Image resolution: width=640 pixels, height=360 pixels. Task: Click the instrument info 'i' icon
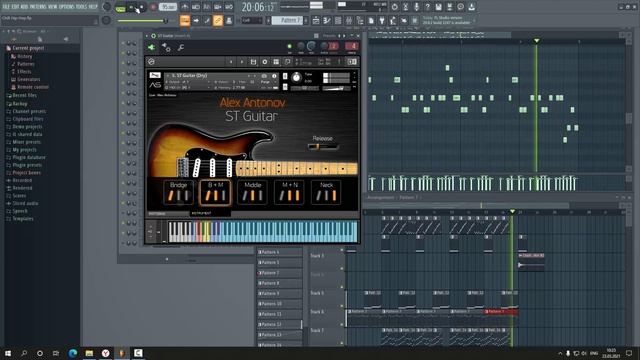pos(274,76)
